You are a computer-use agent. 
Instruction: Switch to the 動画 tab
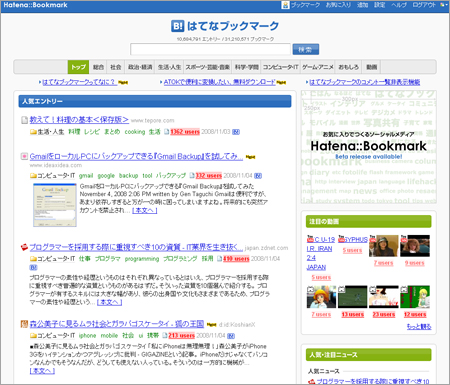coord(372,67)
